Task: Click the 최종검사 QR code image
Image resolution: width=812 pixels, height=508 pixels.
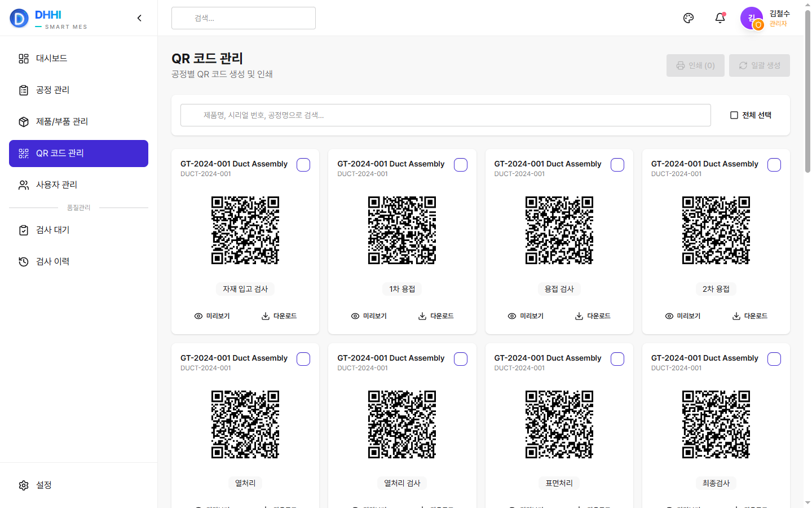Action: pos(716,424)
